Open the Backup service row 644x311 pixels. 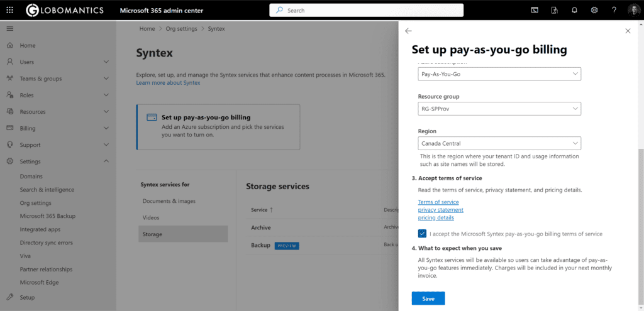[x=323, y=246]
